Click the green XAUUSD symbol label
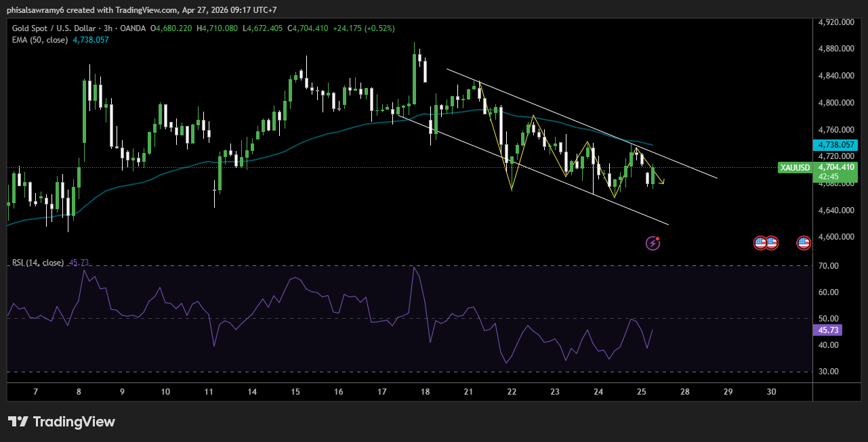The height and width of the screenshot is (442, 868). tap(795, 167)
